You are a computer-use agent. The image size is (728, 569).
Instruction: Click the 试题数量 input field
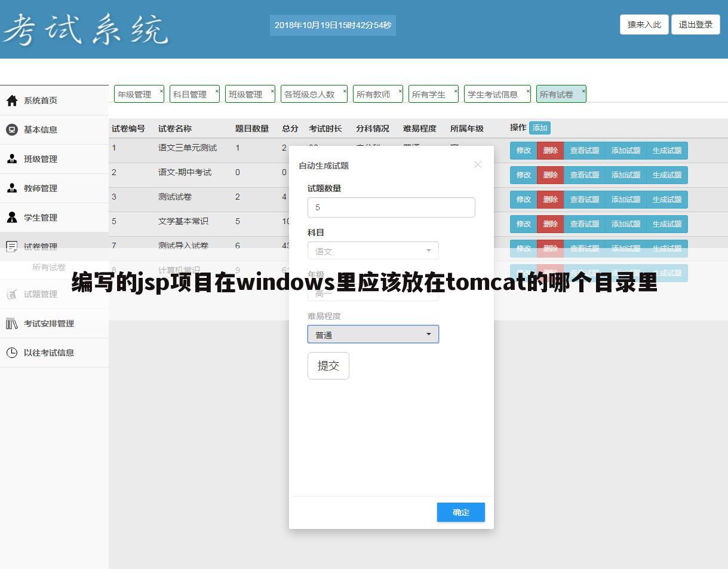391,207
